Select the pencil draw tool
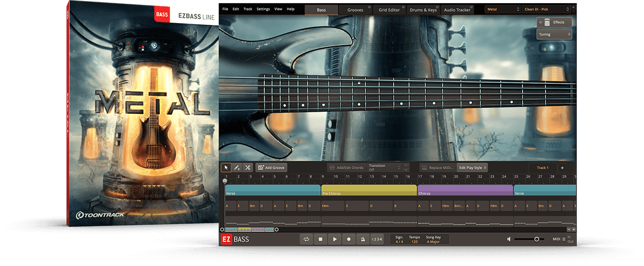 coord(237,168)
